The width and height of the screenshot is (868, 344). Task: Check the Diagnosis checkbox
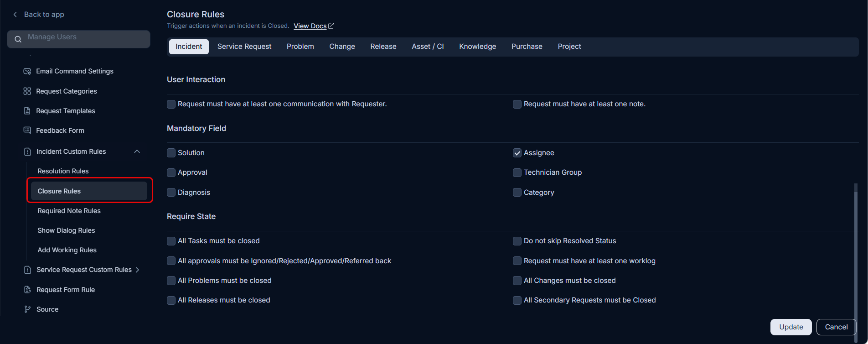pos(171,193)
